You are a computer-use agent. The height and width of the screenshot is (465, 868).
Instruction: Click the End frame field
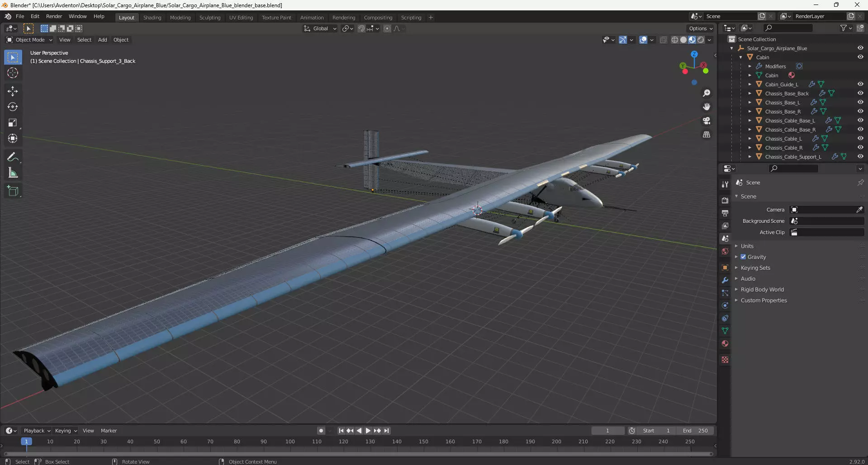click(x=695, y=431)
